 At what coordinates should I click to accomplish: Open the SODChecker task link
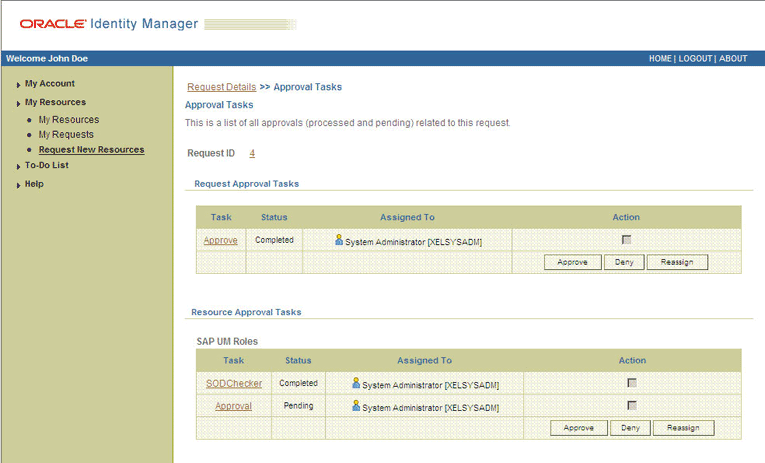coord(234,383)
